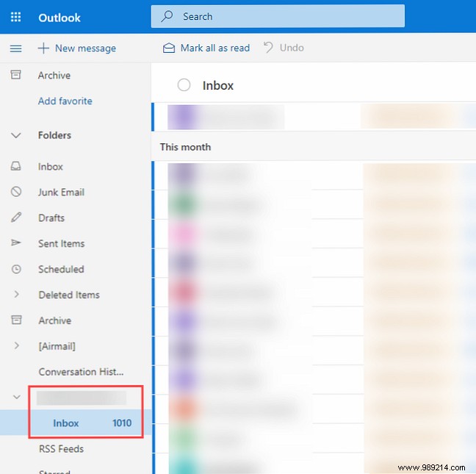Click the Scheduled clock icon
The image size is (476, 474).
(16, 269)
